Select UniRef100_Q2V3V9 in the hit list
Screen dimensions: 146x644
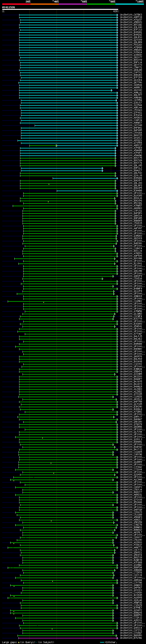tap(131, 40)
